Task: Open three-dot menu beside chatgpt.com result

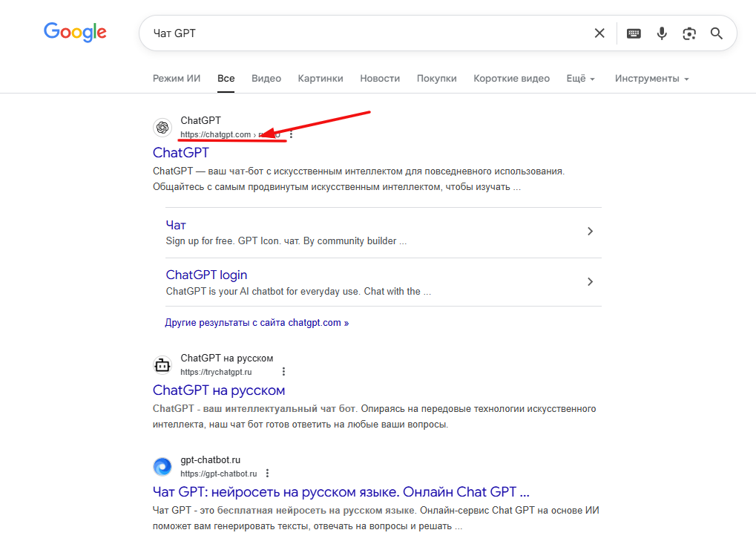Action: pyautogui.click(x=291, y=134)
